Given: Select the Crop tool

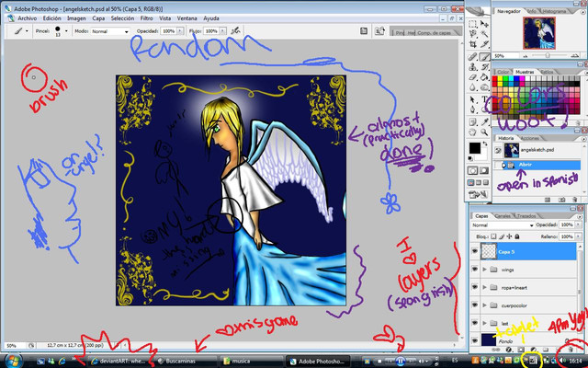Looking at the screenshot, I should pyautogui.click(x=472, y=44).
